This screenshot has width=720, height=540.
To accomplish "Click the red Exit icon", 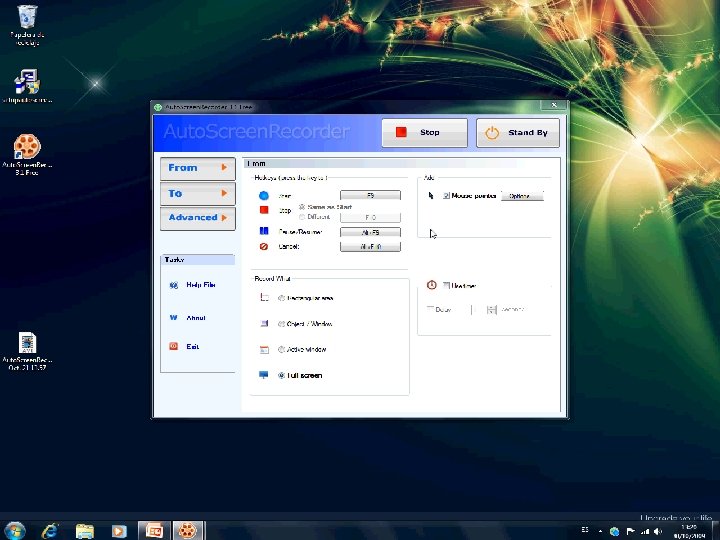I will click(x=174, y=346).
